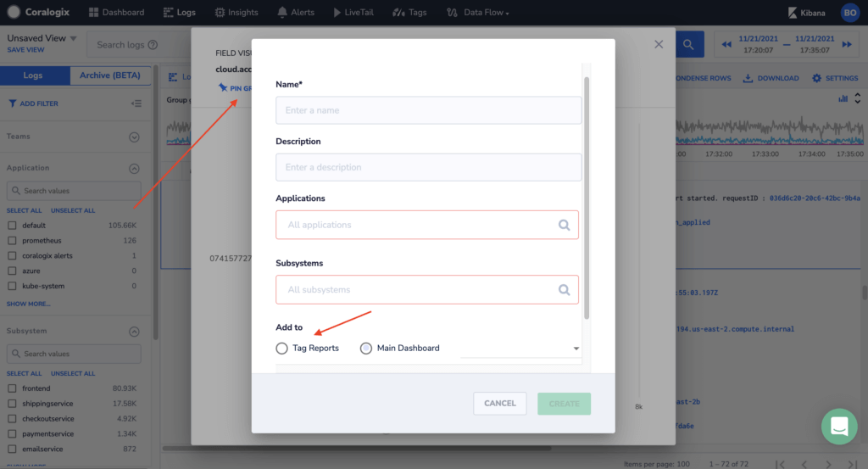Click the Alerts bell icon
868x469 pixels.
tap(282, 12)
